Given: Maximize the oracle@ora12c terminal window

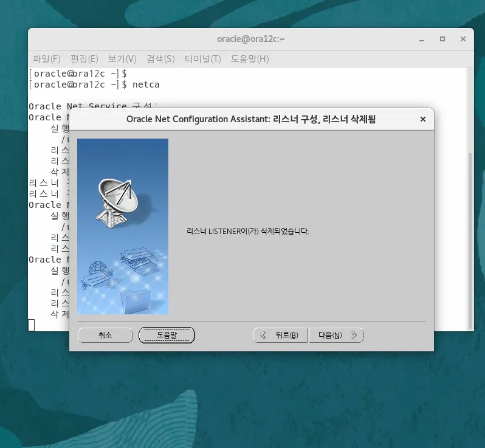Looking at the screenshot, I should coord(442,39).
